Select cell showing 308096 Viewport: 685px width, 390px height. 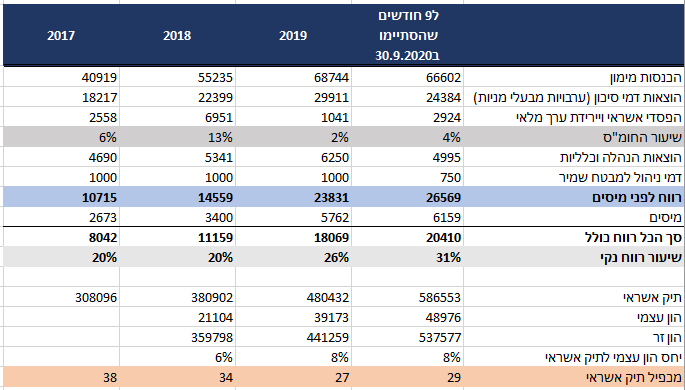[96, 298]
